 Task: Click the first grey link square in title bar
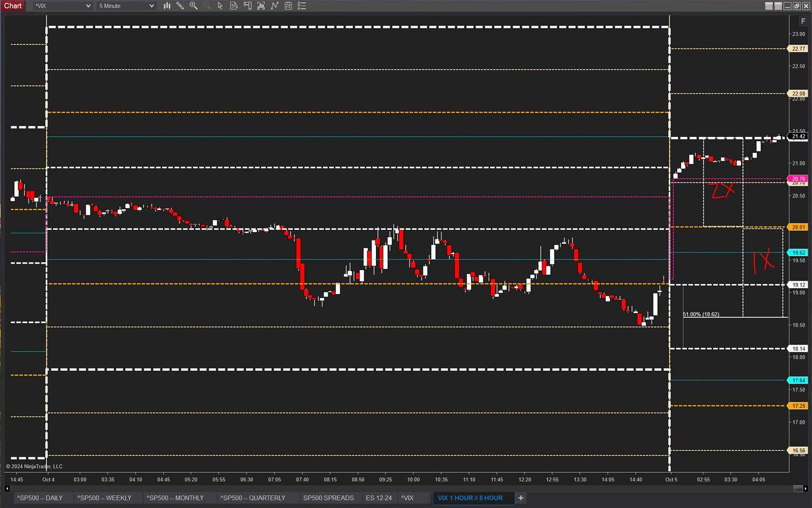[x=769, y=6]
